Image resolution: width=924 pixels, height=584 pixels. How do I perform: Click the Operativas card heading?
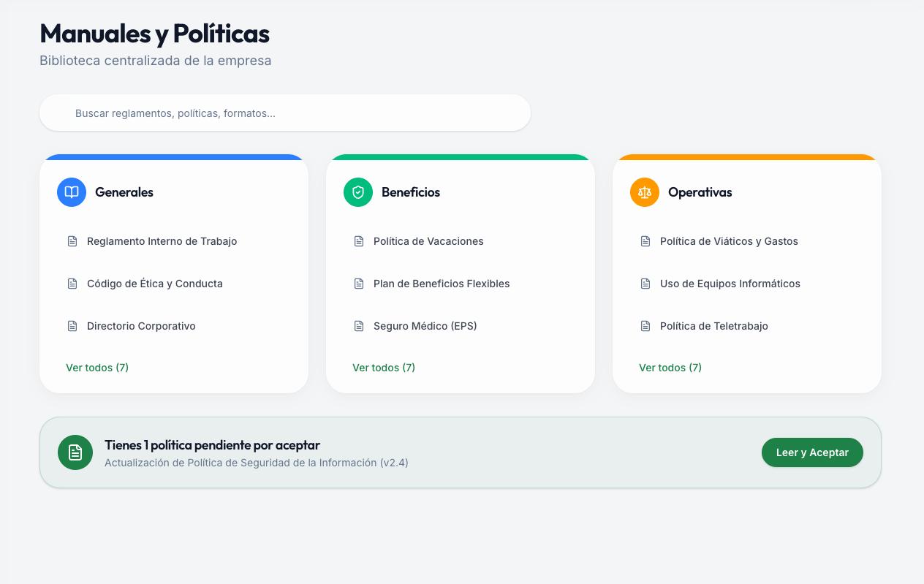pyautogui.click(x=700, y=192)
